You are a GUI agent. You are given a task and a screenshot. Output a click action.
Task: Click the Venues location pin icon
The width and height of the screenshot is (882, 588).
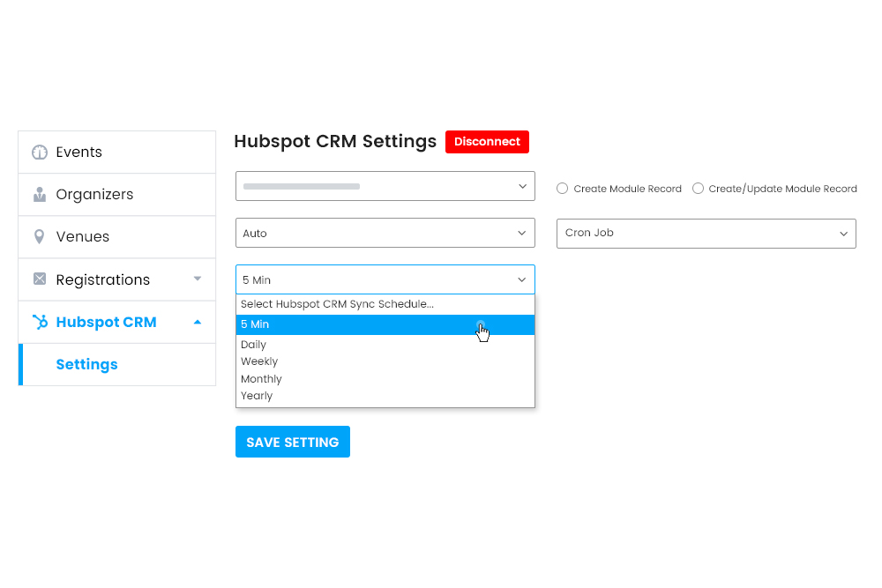click(39, 236)
